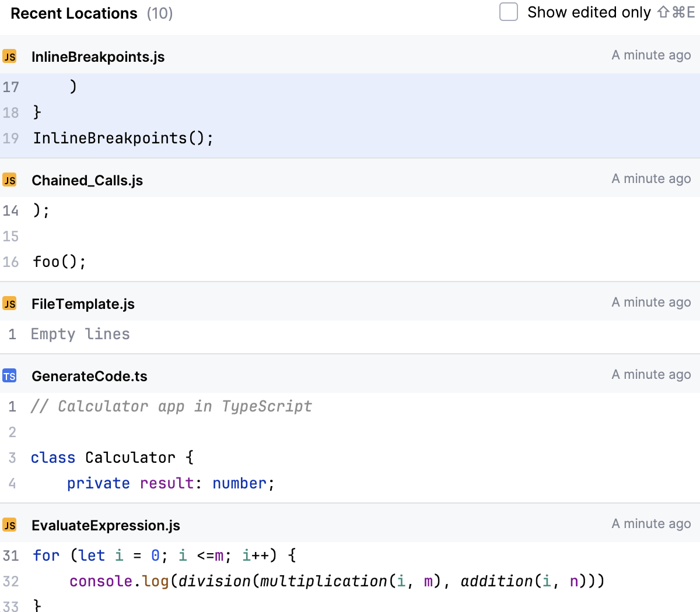Click the Recent Locations title
Viewport: 700px width, 612px height.
pos(74,13)
